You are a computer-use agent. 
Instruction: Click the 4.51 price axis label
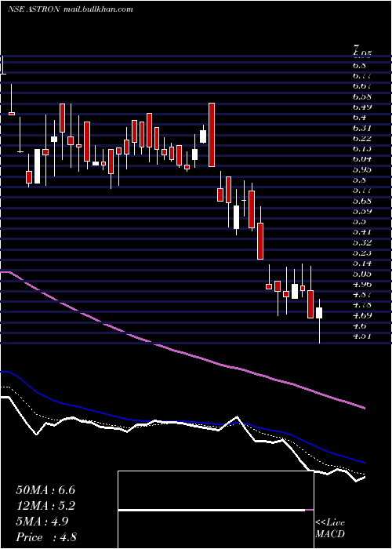pos(362,336)
